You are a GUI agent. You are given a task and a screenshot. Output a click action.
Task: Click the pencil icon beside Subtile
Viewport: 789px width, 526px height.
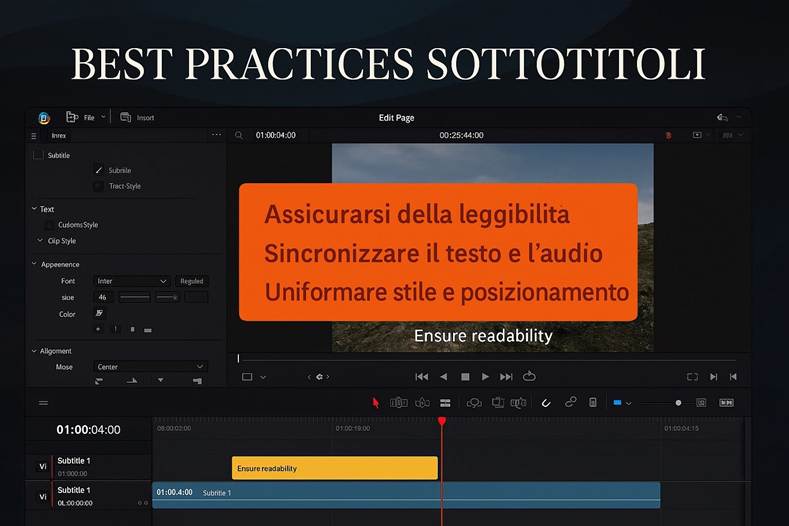coord(99,170)
